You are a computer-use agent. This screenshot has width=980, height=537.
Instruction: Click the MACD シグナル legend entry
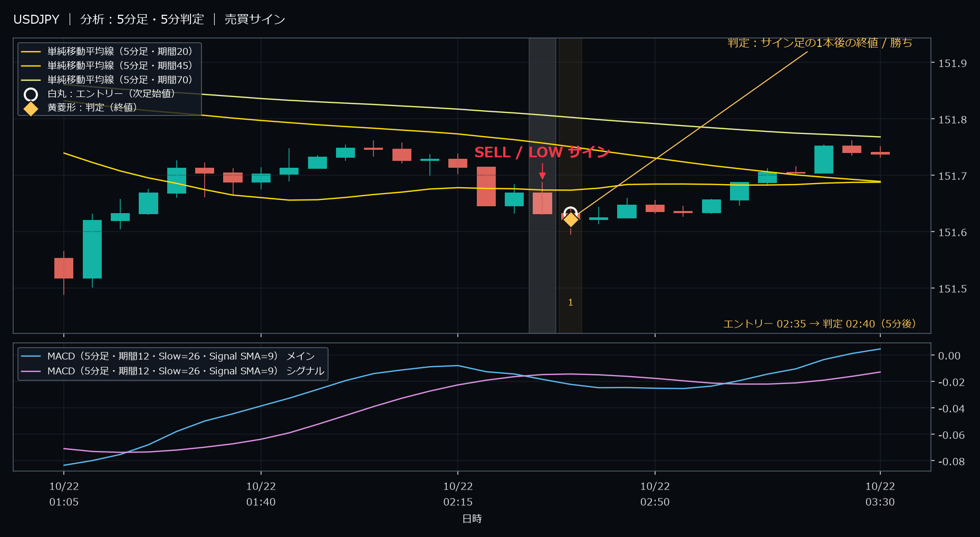tap(172, 371)
